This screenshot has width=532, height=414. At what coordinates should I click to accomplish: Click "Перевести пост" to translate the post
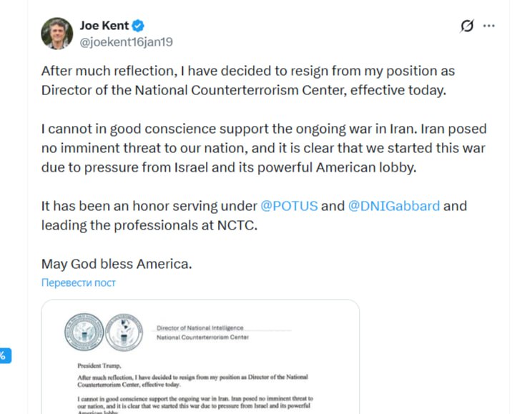(79, 282)
